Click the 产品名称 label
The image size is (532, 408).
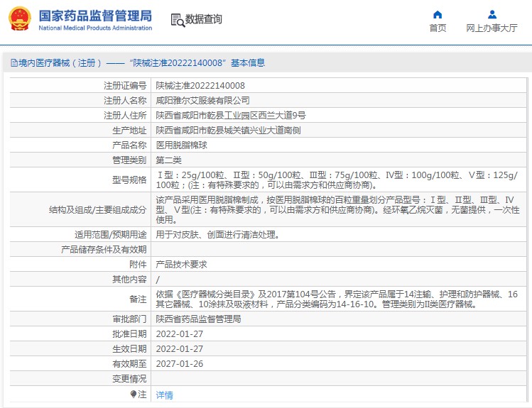[129, 145]
